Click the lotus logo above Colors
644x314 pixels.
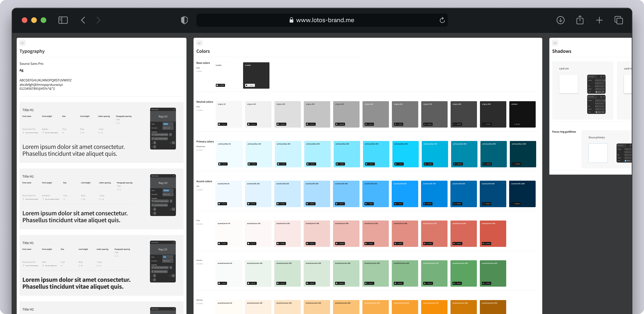[199, 43]
